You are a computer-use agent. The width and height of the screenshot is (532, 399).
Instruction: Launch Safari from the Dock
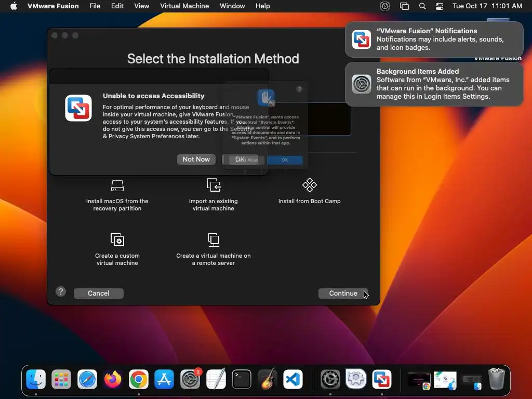[x=87, y=379]
